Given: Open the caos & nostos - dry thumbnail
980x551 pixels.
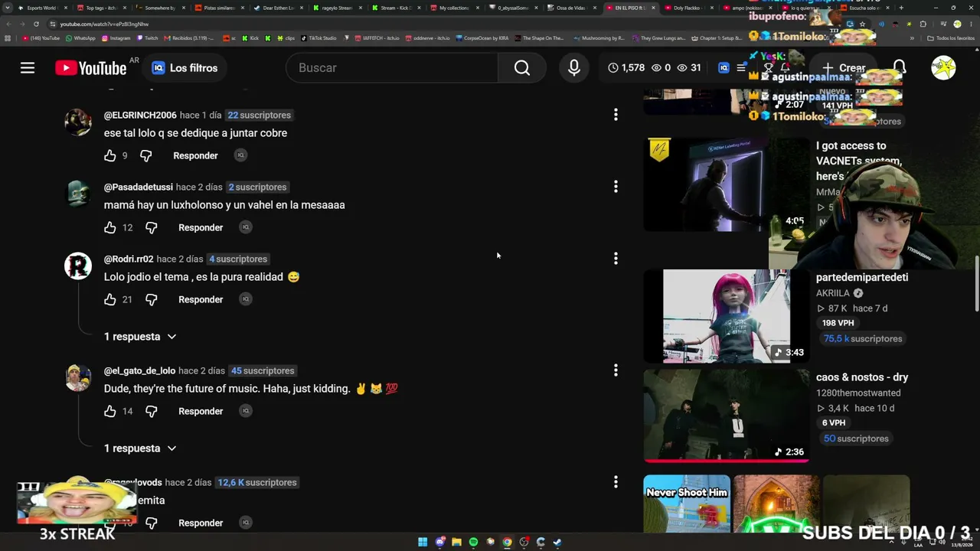Looking at the screenshot, I should point(726,416).
